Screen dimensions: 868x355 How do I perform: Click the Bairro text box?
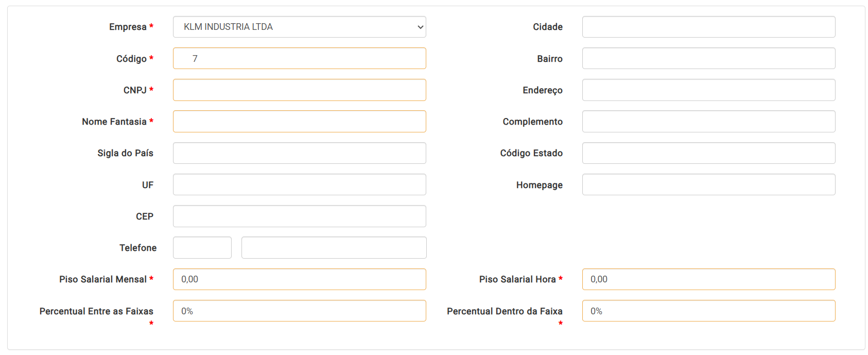(708, 58)
